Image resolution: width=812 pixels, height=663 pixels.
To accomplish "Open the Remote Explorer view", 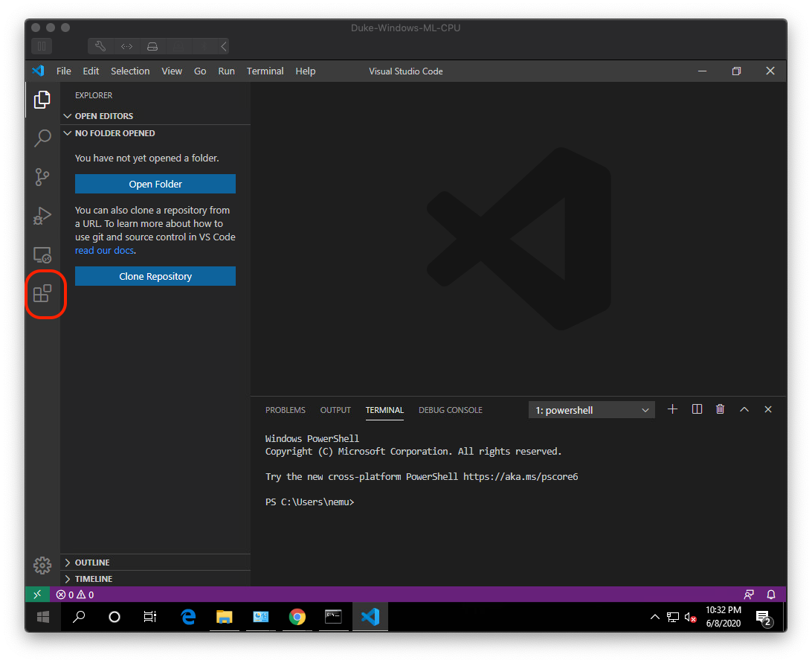I will 42,254.
